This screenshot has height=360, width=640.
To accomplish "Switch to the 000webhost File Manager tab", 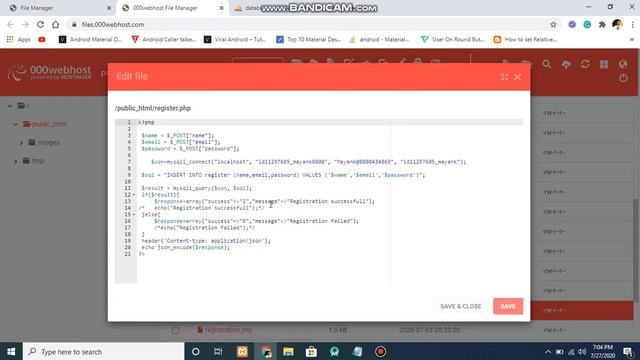I will (x=172, y=8).
